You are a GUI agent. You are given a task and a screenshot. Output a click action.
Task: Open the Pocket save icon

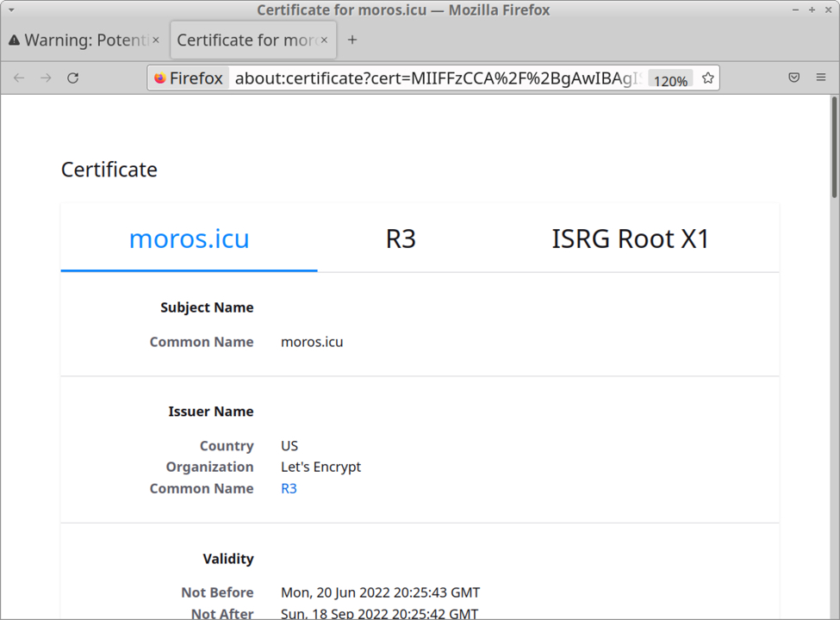coord(794,78)
